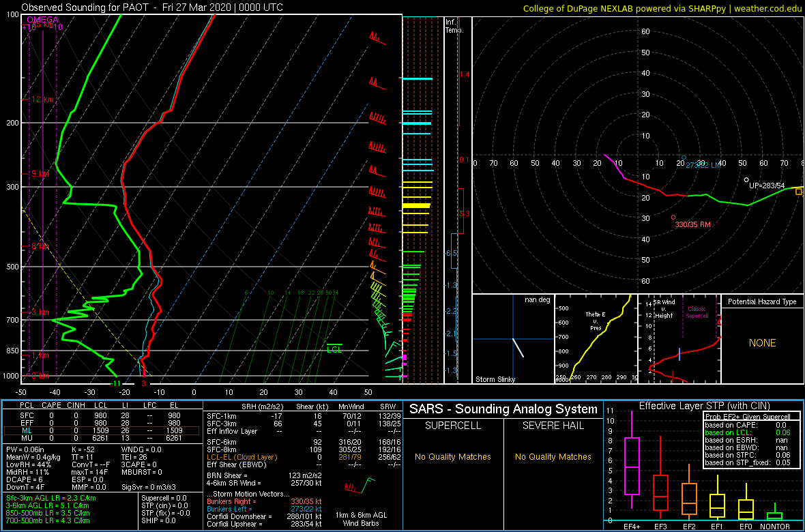Click the SR Wind versus Height inset plot
Viewport: 805px width, 532px height.
coord(679,339)
